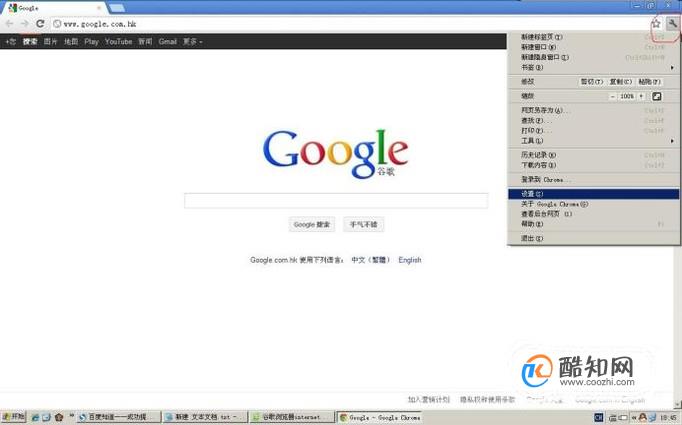Bookmark this page with the star icon

click(656, 24)
